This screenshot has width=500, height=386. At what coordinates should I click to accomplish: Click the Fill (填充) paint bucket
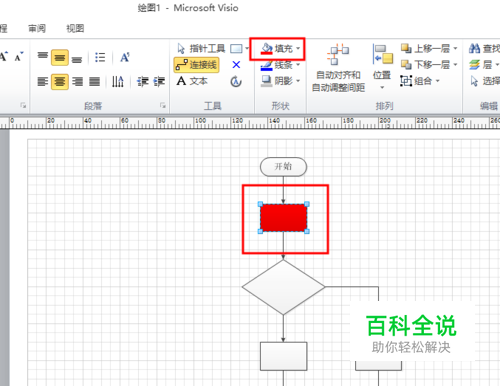tap(267, 49)
